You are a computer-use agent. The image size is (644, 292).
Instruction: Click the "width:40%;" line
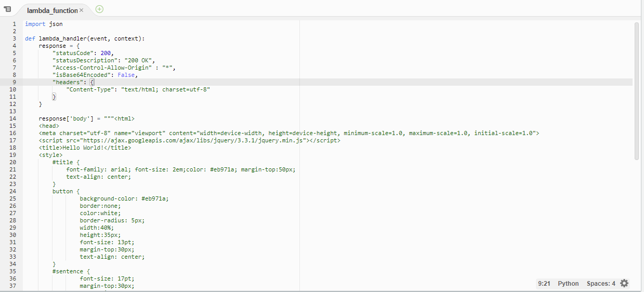(x=97, y=228)
